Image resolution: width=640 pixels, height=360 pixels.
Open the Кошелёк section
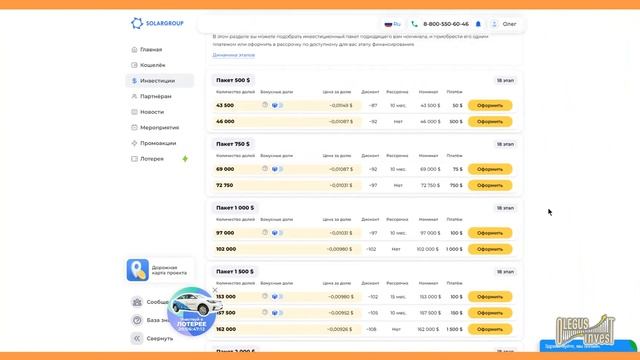tap(152, 65)
